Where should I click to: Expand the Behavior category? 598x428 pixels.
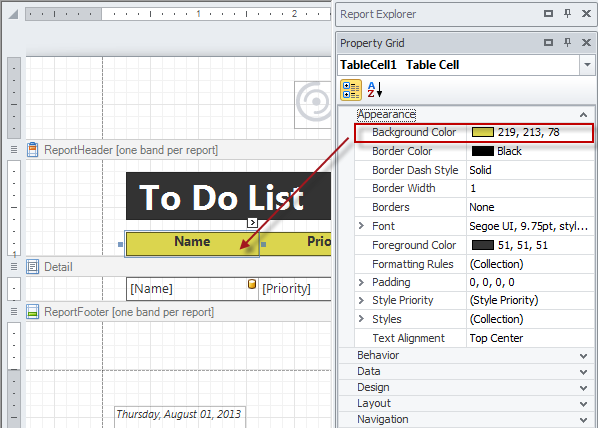click(x=584, y=356)
